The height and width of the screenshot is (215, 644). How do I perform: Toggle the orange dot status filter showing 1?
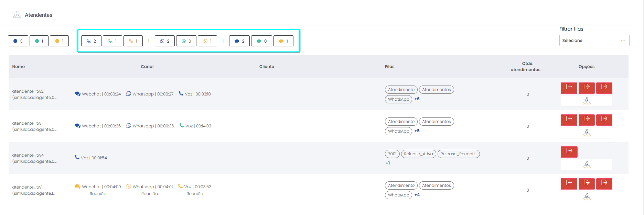(59, 41)
